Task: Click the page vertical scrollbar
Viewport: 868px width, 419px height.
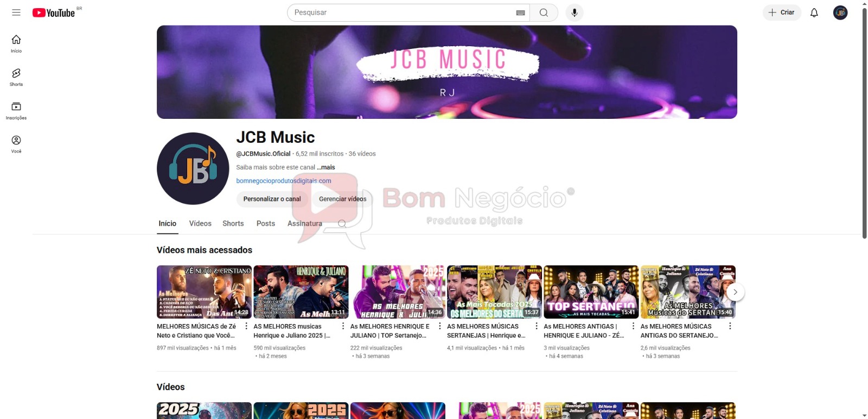Action: pos(865,122)
